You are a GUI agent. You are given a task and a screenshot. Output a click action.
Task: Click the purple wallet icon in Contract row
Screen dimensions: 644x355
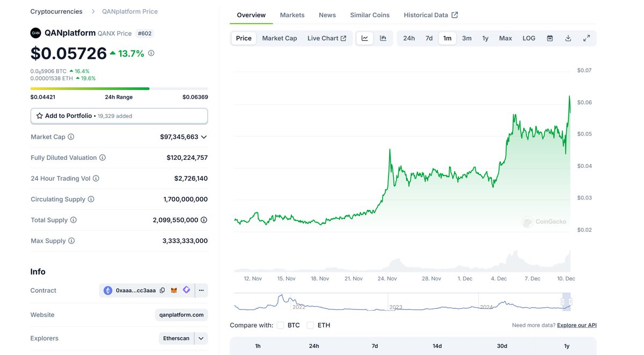[186, 290]
